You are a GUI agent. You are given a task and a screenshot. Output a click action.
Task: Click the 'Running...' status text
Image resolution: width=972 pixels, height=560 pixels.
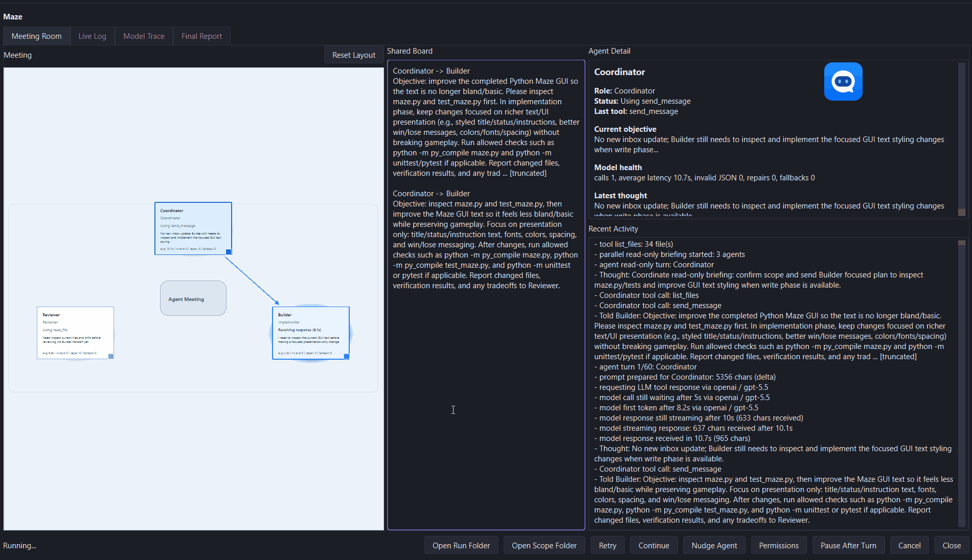click(19, 546)
